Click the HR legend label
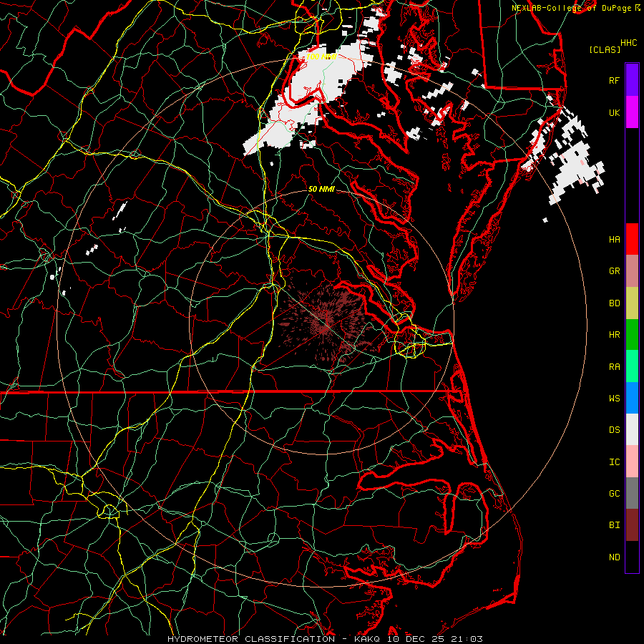 [x=614, y=335]
